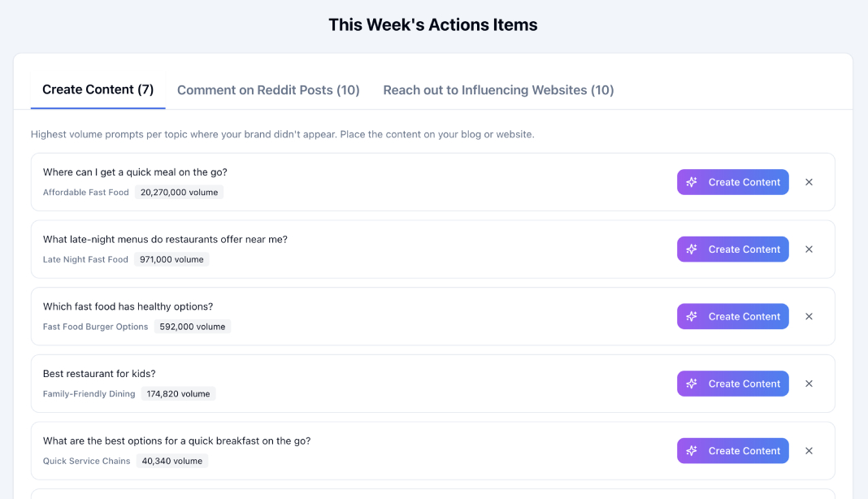Click the Affordable Fast Food topic label
This screenshot has height=499, width=868.
85,192
